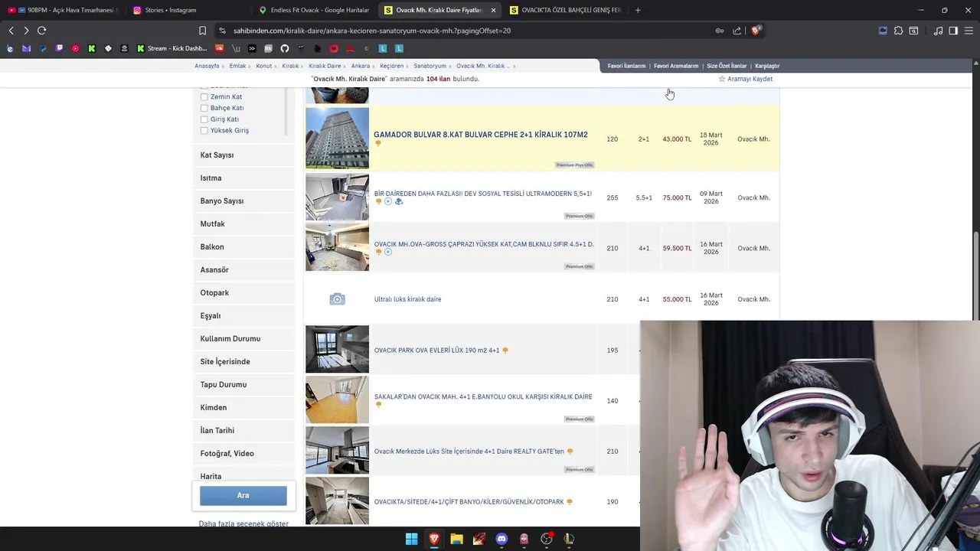Expand the Kat Sayısı filter
Image resolution: width=980 pixels, height=551 pixels.
point(243,155)
